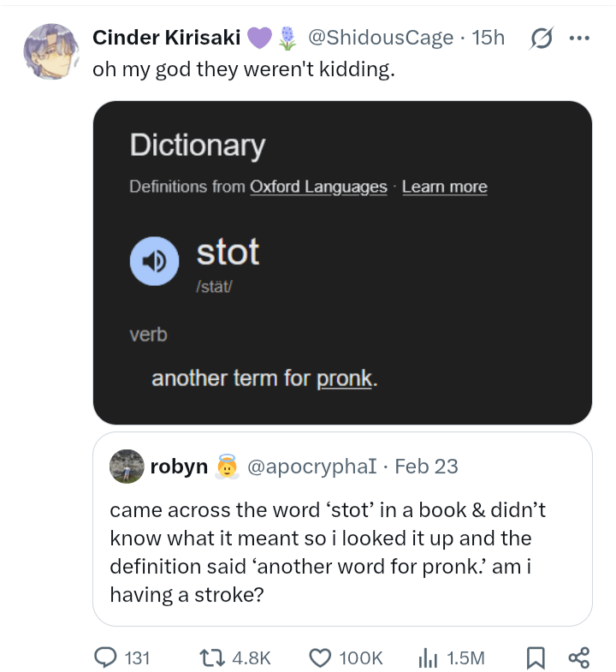Image resolution: width=616 pixels, height=672 pixels.
Task: Bookmark this tweet
Action: click(x=535, y=657)
